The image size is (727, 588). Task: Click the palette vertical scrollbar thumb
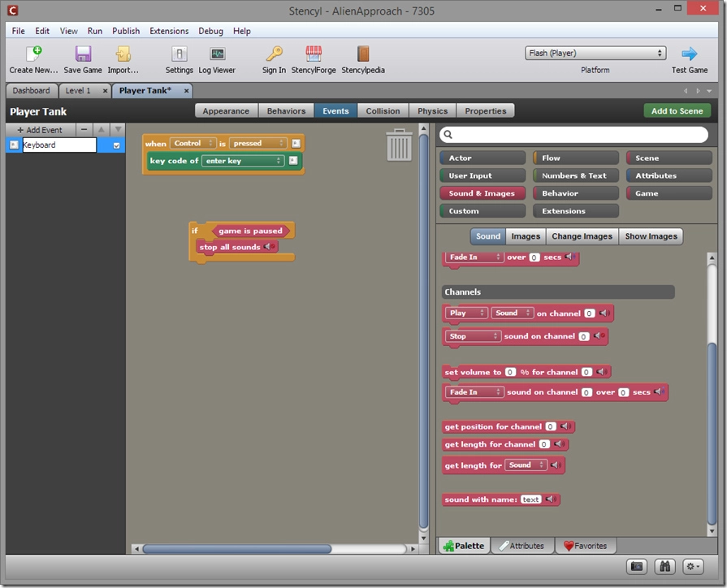[712, 433]
